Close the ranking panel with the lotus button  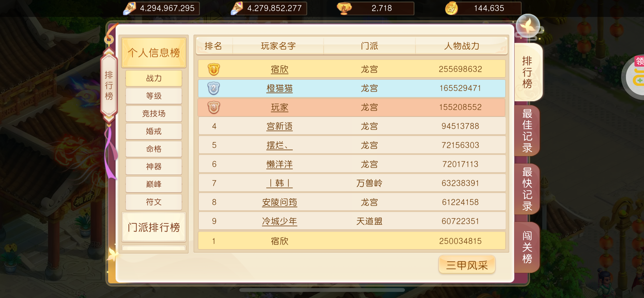[x=528, y=26]
